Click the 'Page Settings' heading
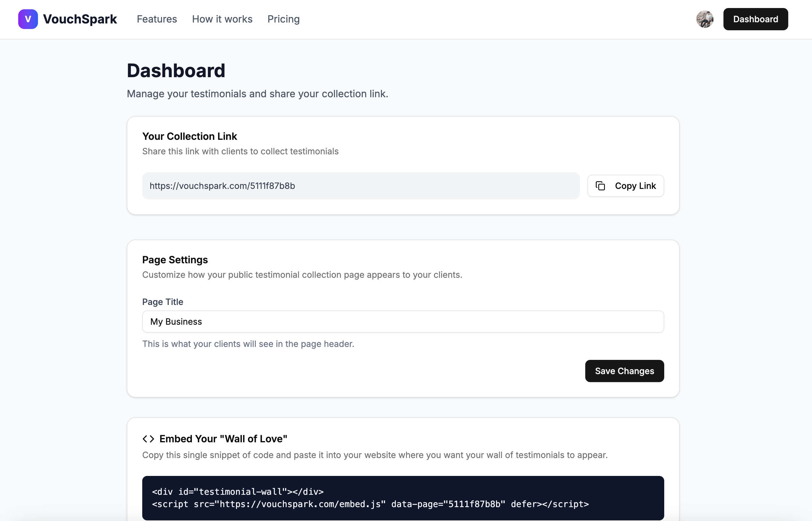The height and width of the screenshot is (521, 812). tap(175, 260)
